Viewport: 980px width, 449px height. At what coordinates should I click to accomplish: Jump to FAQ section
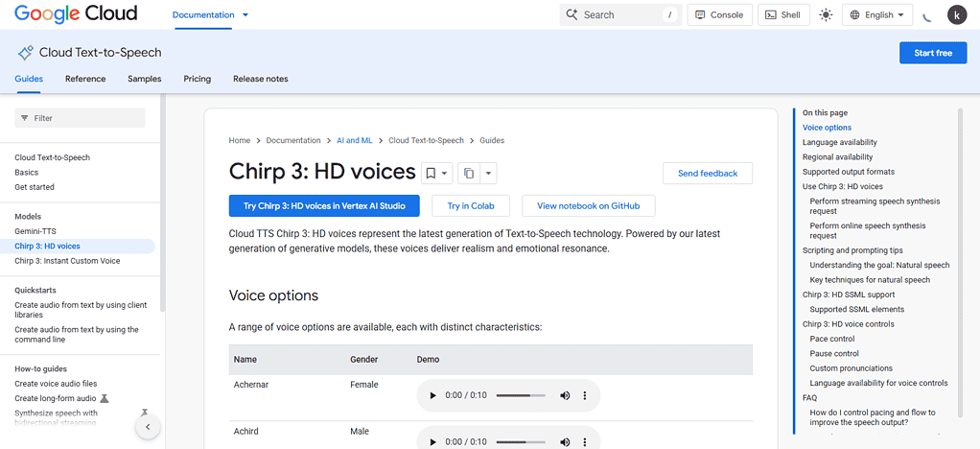click(810, 398)
